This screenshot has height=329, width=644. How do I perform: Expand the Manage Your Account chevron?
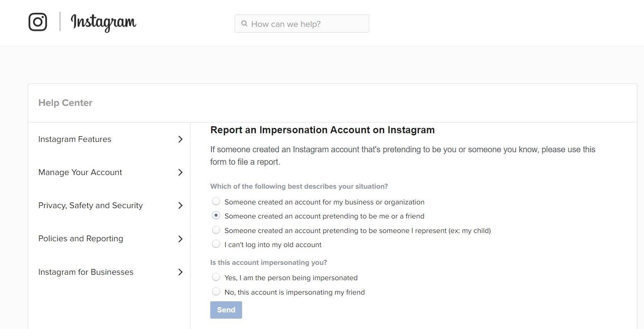tap(180, 173)
